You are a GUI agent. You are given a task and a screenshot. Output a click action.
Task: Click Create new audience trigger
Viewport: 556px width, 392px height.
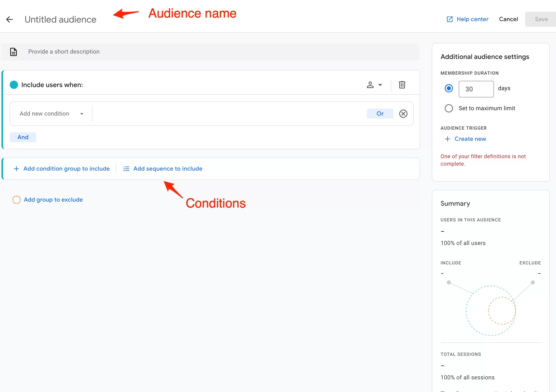470,139
